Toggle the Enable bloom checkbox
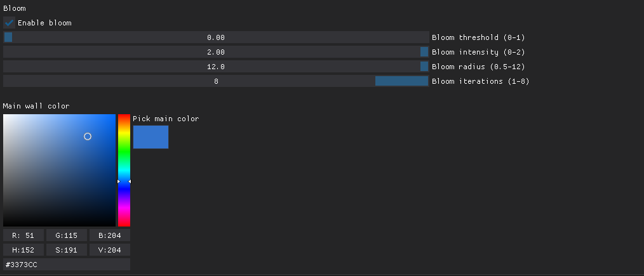Image resolution: width=644 pixels, height=276 pixels. tap(9, 23)
